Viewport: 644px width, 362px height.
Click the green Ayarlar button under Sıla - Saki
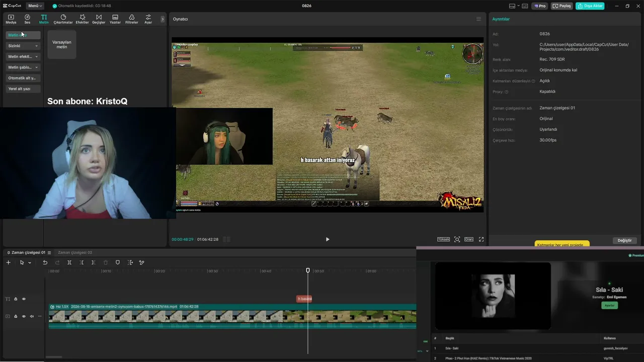coord(609,305)
